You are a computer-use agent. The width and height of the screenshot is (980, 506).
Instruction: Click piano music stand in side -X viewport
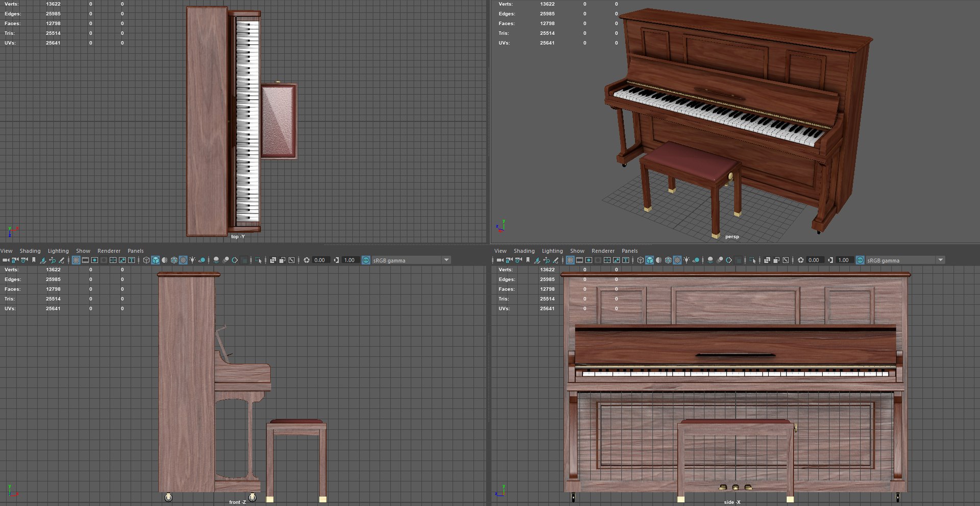tap(736, 354)
